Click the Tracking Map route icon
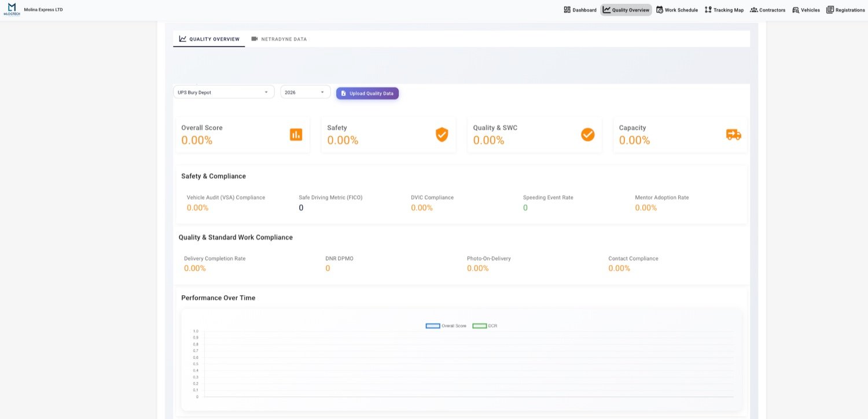Image resolution: width=868 pixels, height=419 pixels. [708, 10]
